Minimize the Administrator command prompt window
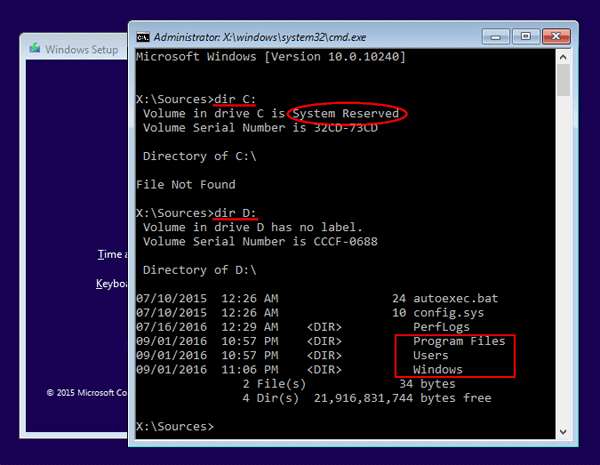Screen dimensions: 600x465 point(496,35)
